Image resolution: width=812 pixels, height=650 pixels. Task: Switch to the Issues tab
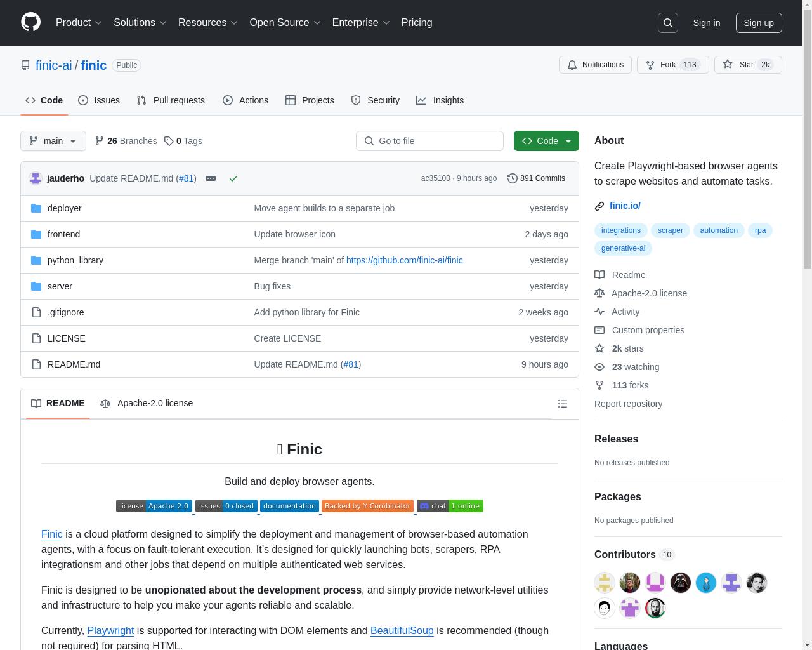pos(99,100)
